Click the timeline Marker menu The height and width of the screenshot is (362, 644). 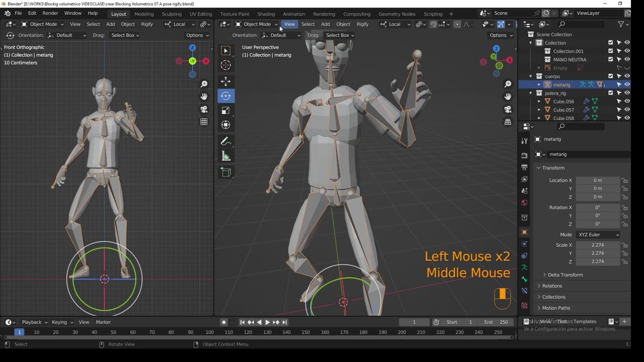(103, 322)
